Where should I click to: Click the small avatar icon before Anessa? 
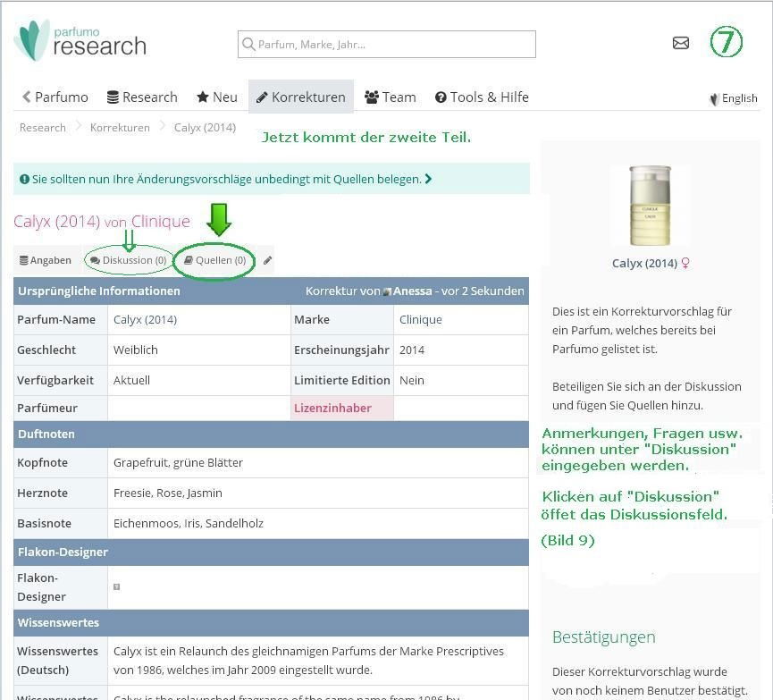(x=387, y=292)
